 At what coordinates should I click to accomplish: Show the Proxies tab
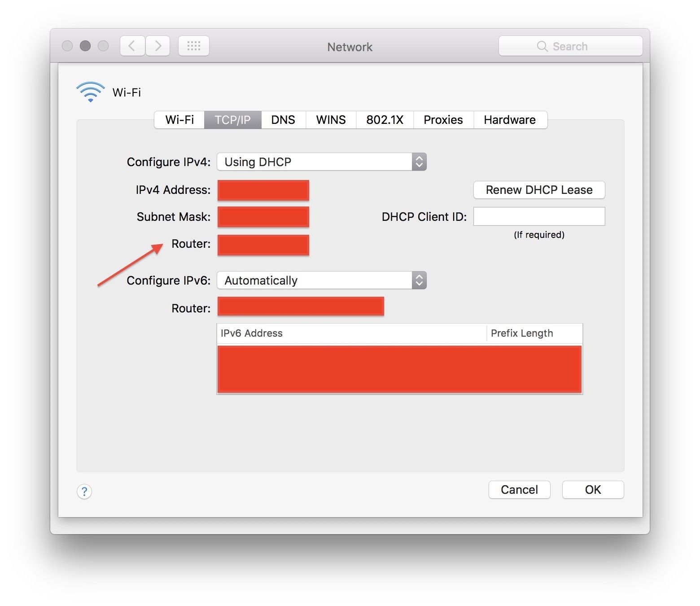pos(443,120)
